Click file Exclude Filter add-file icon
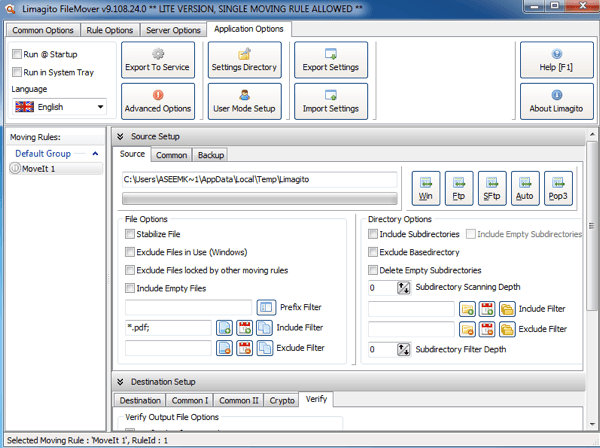 (x=224, y=348)
